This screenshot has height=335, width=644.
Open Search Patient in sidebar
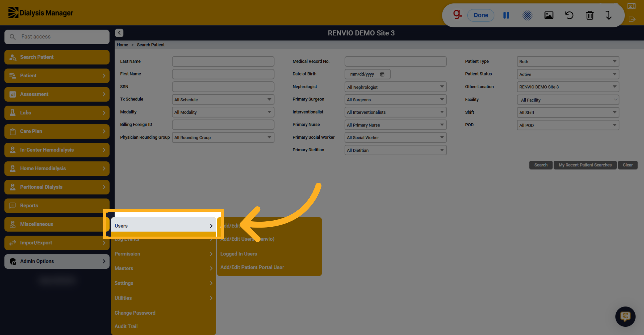(57, 57)
